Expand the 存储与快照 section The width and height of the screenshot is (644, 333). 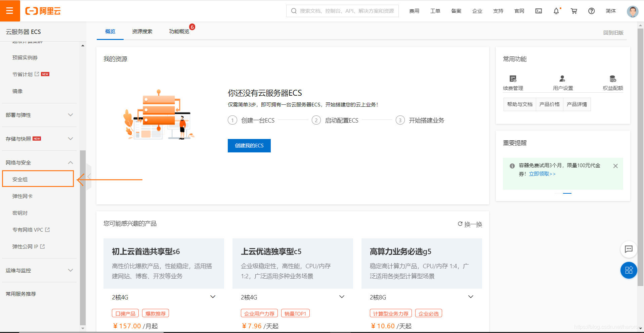(39, 139)
